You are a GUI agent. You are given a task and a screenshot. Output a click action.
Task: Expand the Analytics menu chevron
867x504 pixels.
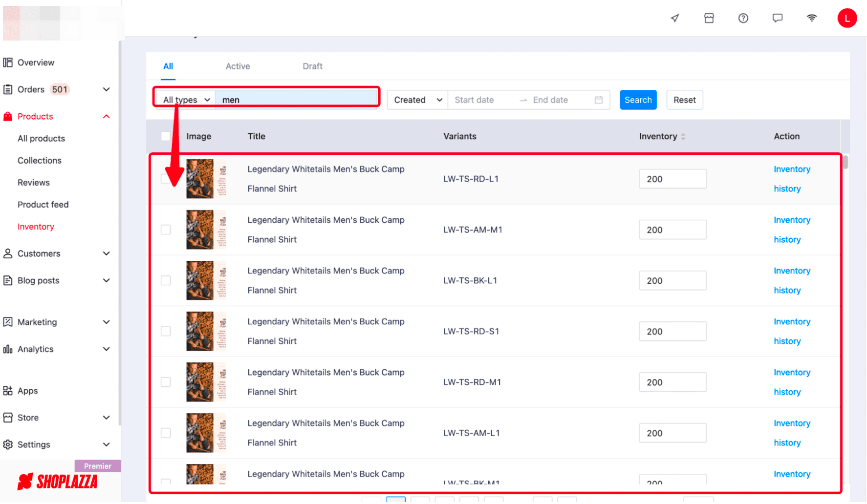pyautogui.click(x=106, y=349)
